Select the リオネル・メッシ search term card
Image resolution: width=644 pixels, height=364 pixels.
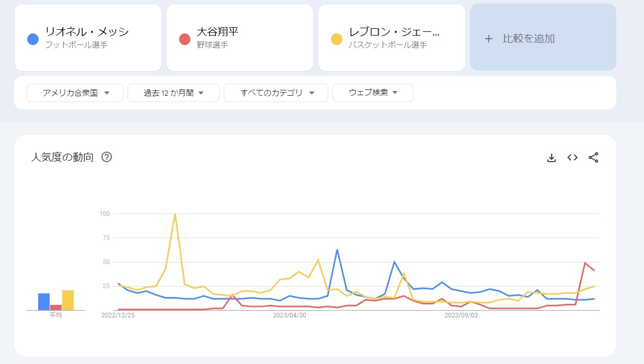point(88,38)
